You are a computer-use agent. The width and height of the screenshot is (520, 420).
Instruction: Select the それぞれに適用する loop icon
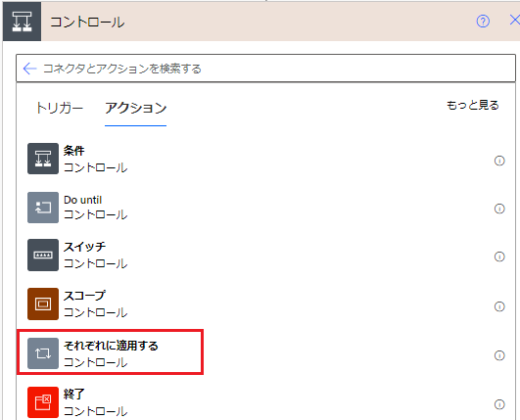(x=43, y=353)
